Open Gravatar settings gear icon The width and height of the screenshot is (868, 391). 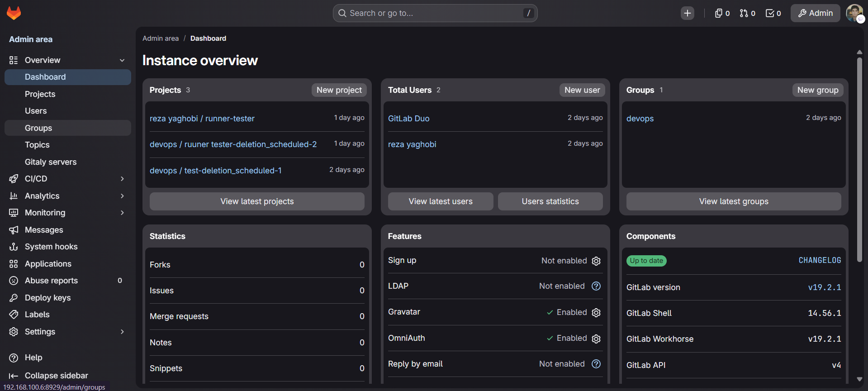point(596,313)
